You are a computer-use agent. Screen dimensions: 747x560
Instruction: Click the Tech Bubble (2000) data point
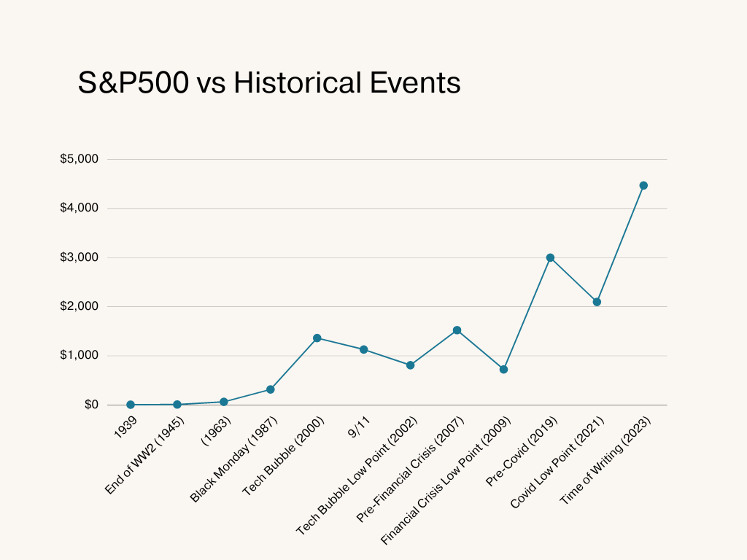[x=317, y=338]
